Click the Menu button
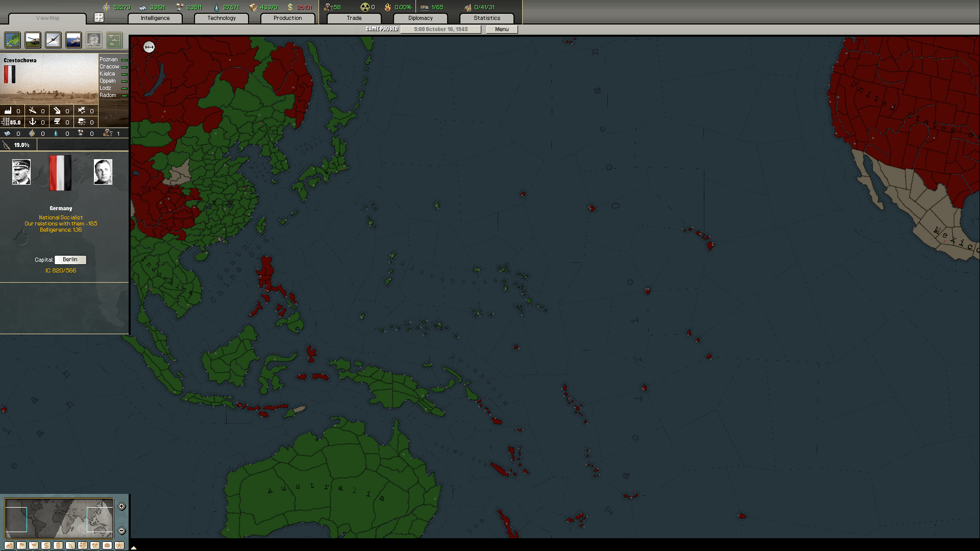980x551 pixels. [x=502, y=29]
